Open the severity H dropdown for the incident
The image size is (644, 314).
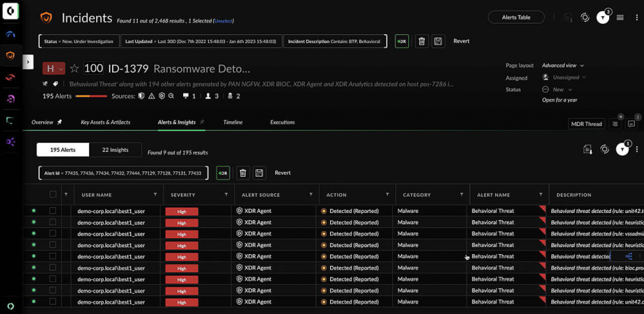pos(54,68)
